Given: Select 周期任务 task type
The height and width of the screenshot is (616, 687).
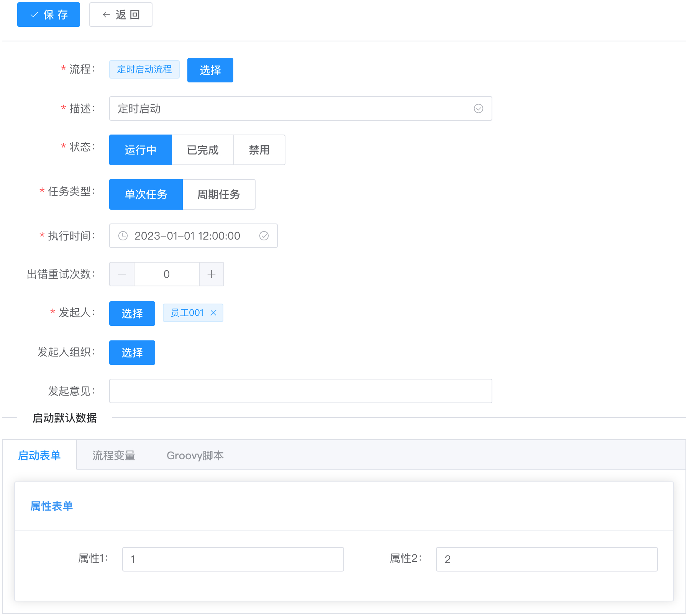Looking at the screenshot, I should click(219, 194).
